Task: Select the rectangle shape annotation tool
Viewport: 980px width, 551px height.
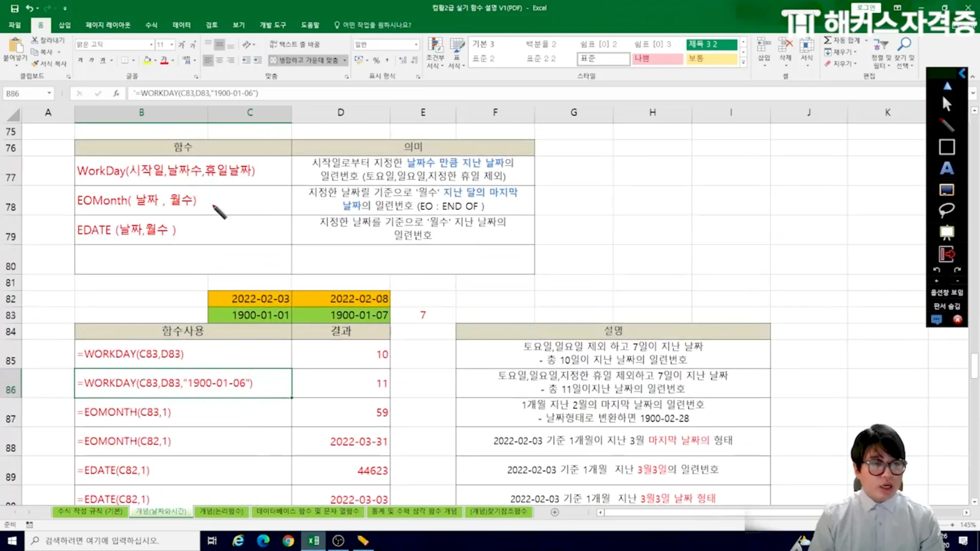Action: [947, 147]
